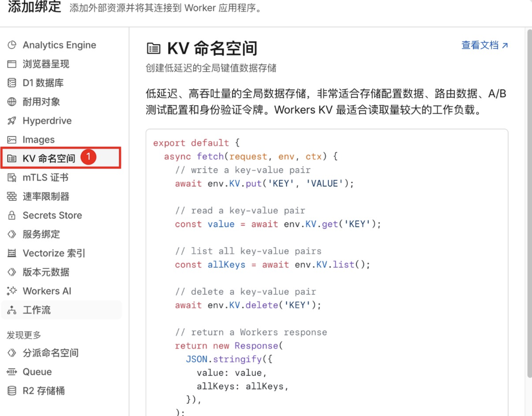Click the 发现更多 section label
The height and width of the screenshot is (416, 532).
pyautogui.click(x=24, y=335)
